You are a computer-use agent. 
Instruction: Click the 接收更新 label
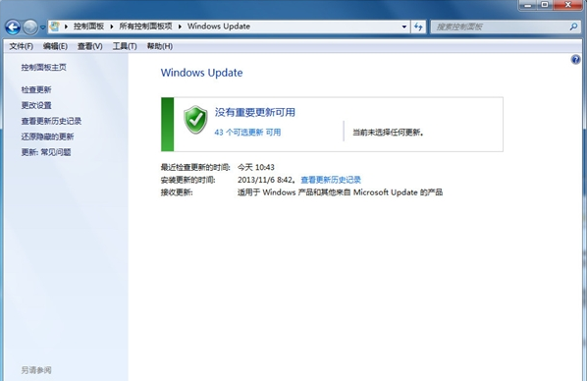pyautogui.click(x=177, y=192)
